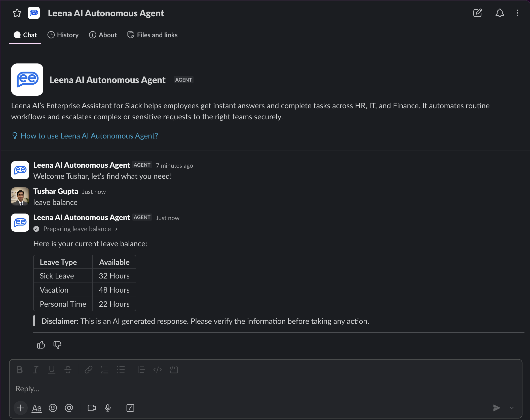Image resolution: width=530 pixels, height=420 pixels.
Task: Insert a code block
Action: (174, 370)
